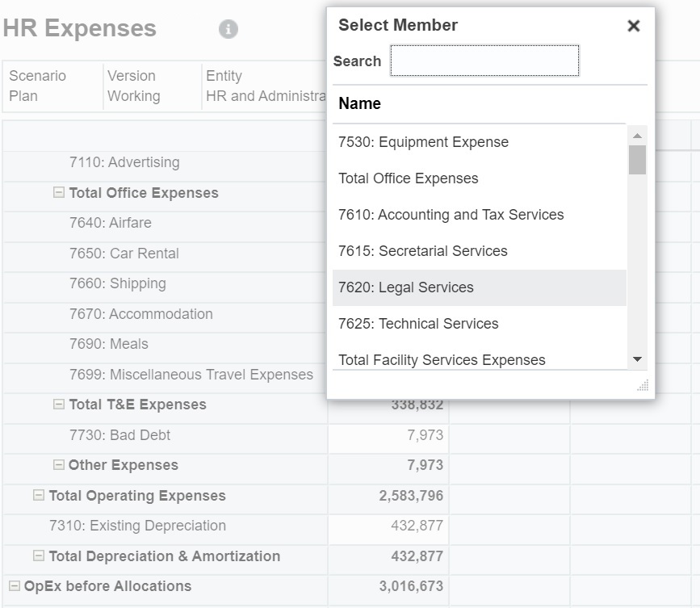Click the scroll-down arrow in member list
This screenshot has width=700, height=608.
pyautogui.click(x=637, y=360)
